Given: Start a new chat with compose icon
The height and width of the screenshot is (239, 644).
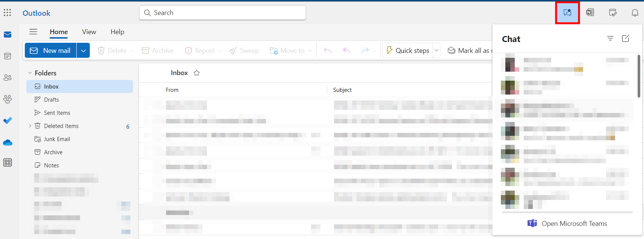Looking at the screenshot, I should click(x=626, y=39).
